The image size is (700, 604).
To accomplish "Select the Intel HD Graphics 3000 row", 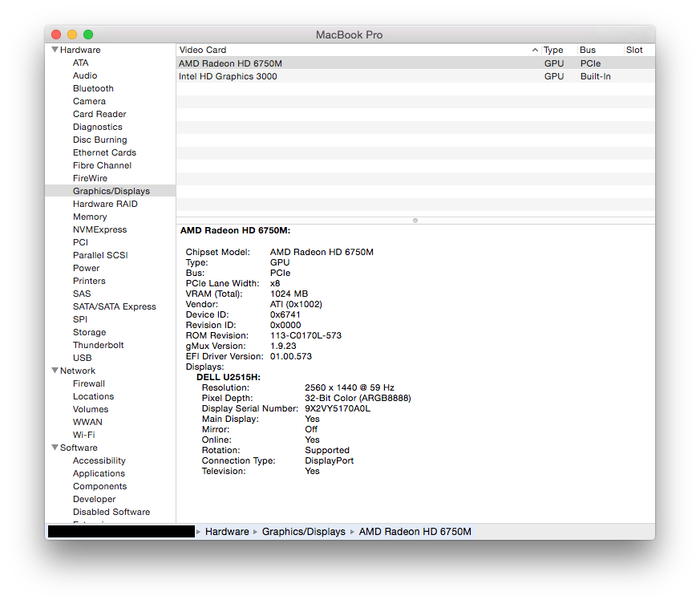I will pyautogui.click(x=415, y=76).
